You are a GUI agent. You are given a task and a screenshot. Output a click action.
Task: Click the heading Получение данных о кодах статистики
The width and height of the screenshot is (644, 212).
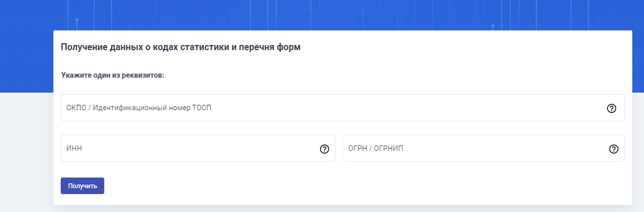tap(181, 47)
